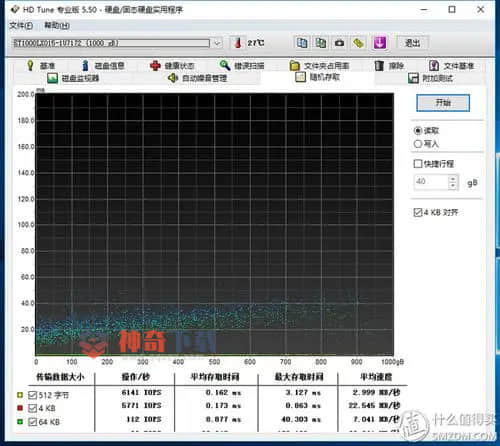Click the Start button
The image size is (500, 446).
point(443,103)
